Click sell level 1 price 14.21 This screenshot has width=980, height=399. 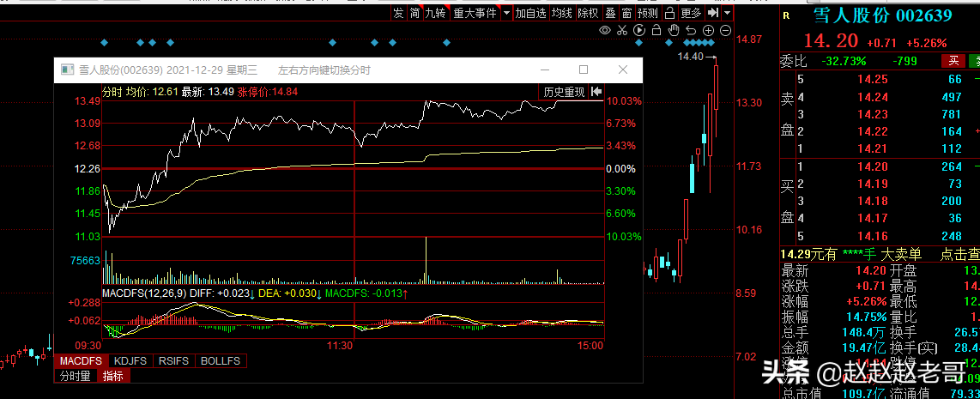pos(873,148)
